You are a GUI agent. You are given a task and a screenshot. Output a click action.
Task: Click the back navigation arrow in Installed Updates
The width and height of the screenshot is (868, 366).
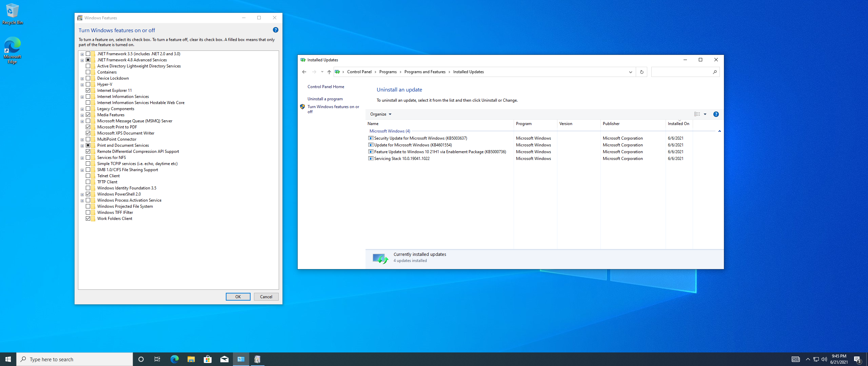click(x=304, y=72)
